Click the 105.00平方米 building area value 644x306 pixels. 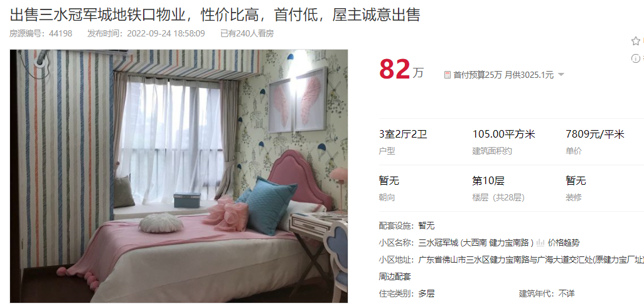click(504, 134)
